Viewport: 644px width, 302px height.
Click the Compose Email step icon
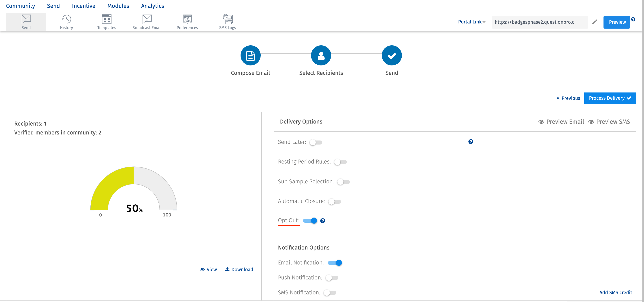250,55
